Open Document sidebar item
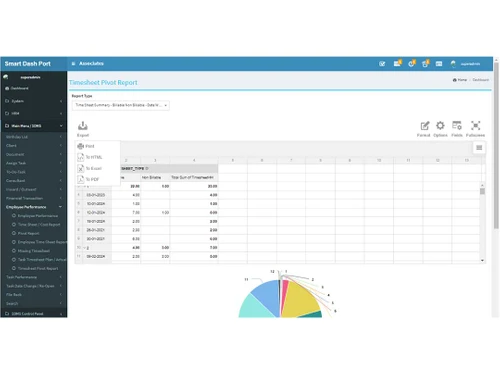The image size is (500, 375). [15, 154]
